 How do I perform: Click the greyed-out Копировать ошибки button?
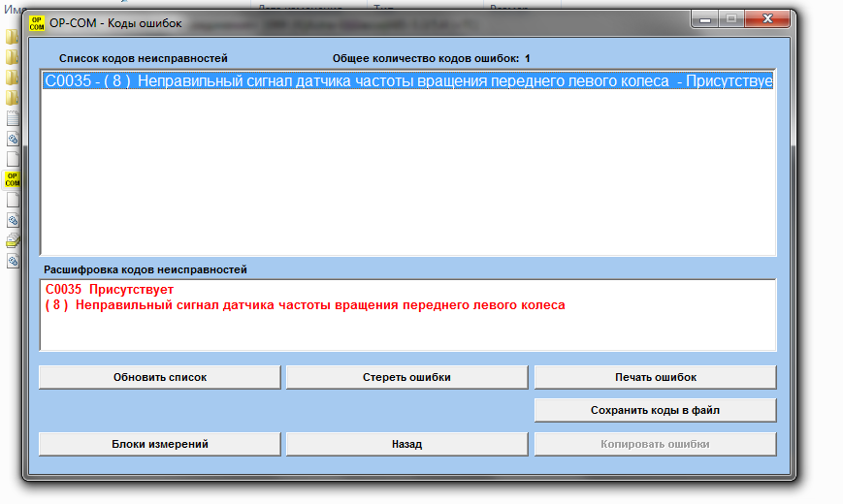point(656,444)
